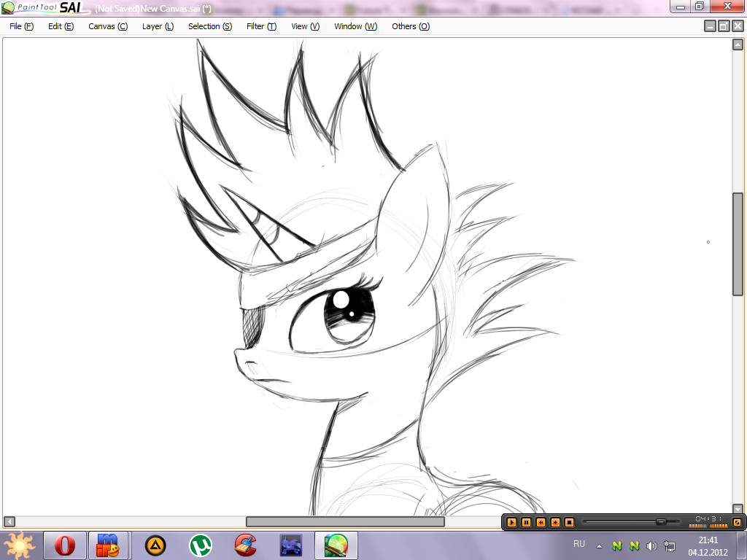This screenshot has height=560, width=747.
Task: Open the Edit menu
Action: pos(61,26)
